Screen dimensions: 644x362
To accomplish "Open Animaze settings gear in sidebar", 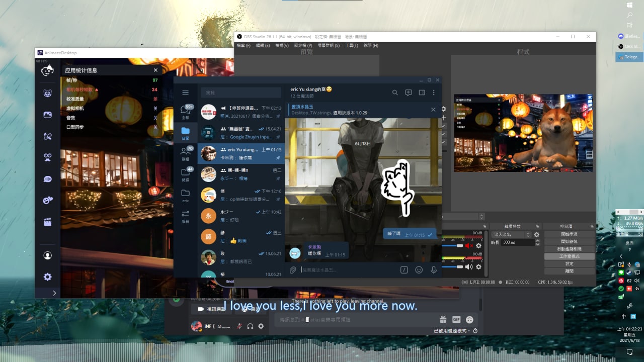I will [x=47, y=277].
